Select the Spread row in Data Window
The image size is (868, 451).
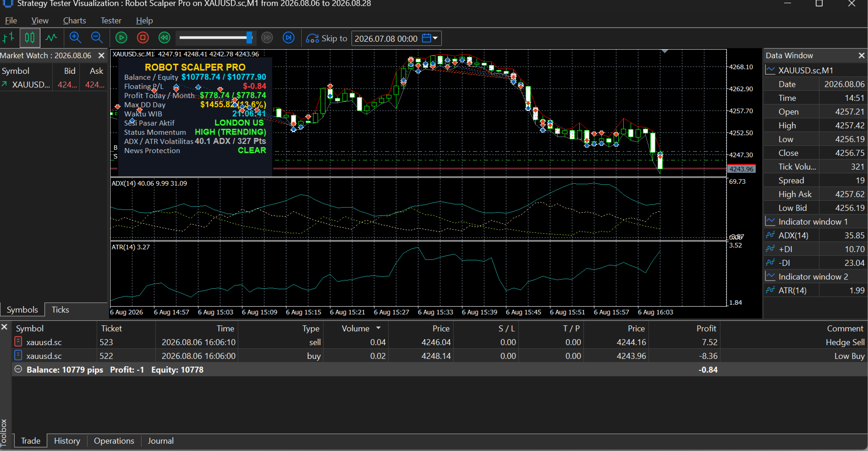[x=815, y=181]
